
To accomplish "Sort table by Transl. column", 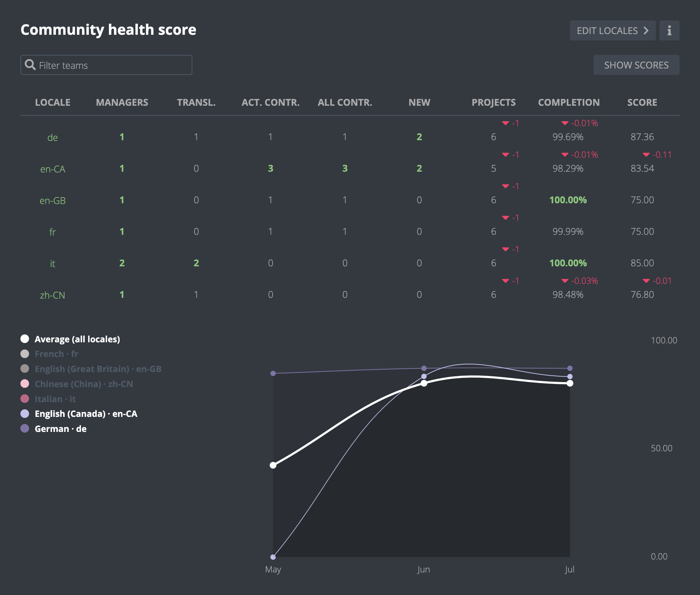I will coord(196,103).
